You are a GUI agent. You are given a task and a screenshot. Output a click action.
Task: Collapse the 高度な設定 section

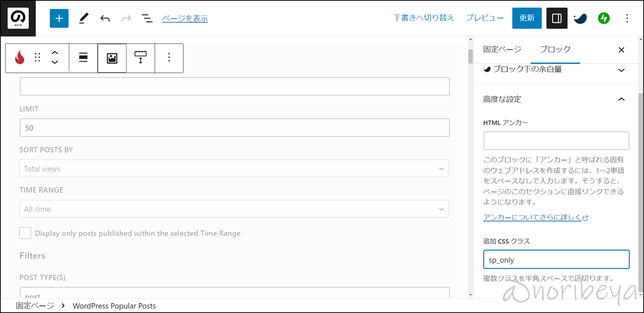click(621, 99)
